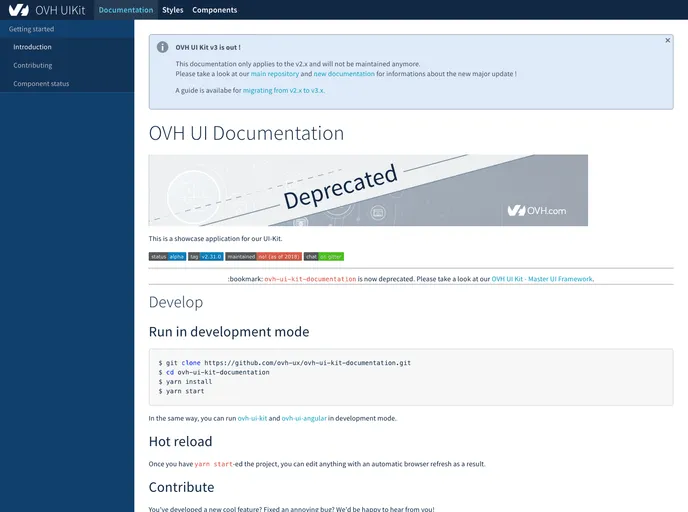Click the cd ovh-ui-kit-documentation line
This screenshot has width=688, height=512.
[x=214, y=372]
